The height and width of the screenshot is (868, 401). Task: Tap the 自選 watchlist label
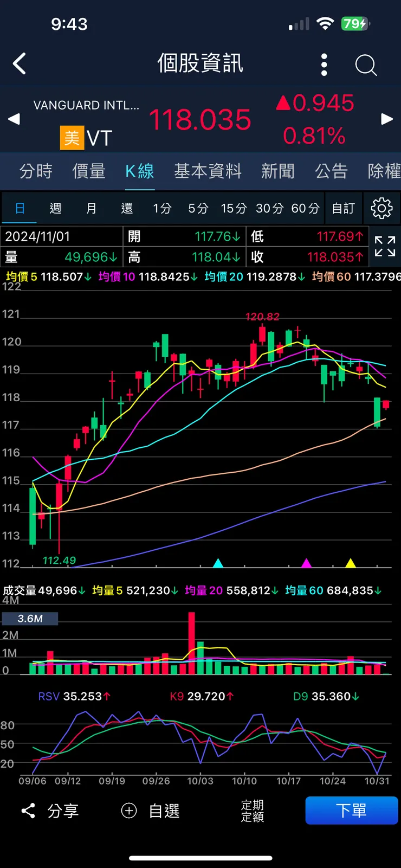pos(164,811)
